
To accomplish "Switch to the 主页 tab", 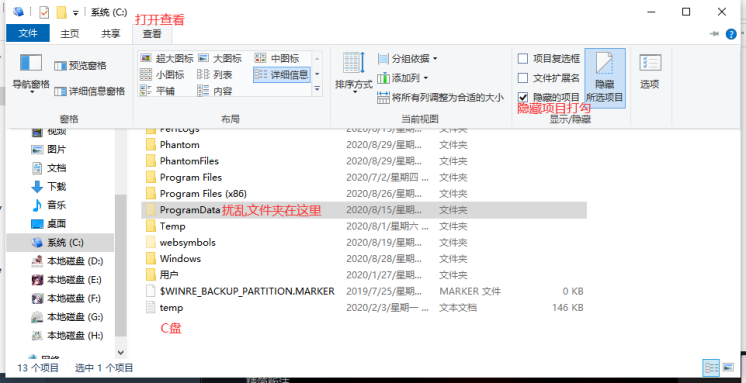I will point(69,33).
